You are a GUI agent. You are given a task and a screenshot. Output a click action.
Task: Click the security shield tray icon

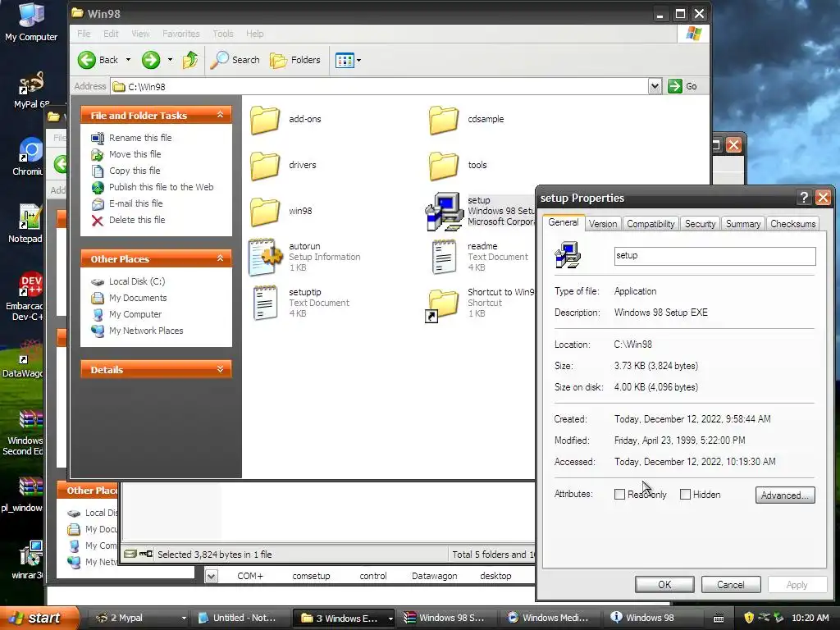(x=749, y=618)
